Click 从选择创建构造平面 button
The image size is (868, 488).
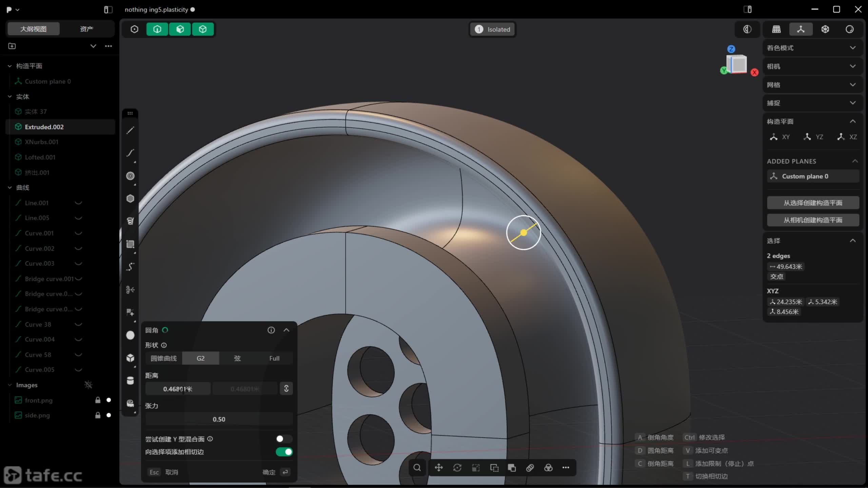pos(813,203)
